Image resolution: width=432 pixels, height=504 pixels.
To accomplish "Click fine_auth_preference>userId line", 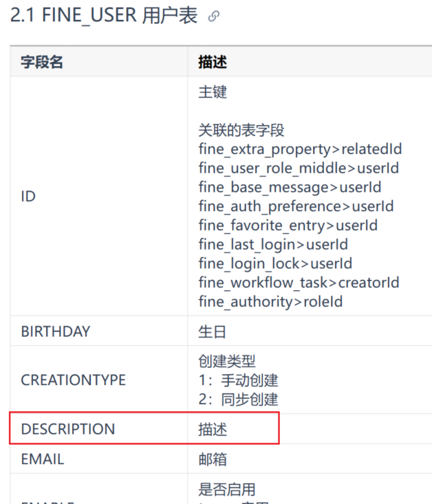I will coord(296,206).
